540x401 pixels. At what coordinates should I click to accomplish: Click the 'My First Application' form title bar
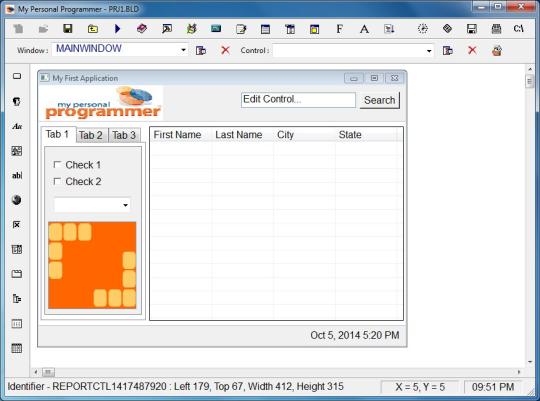(222, 78)
